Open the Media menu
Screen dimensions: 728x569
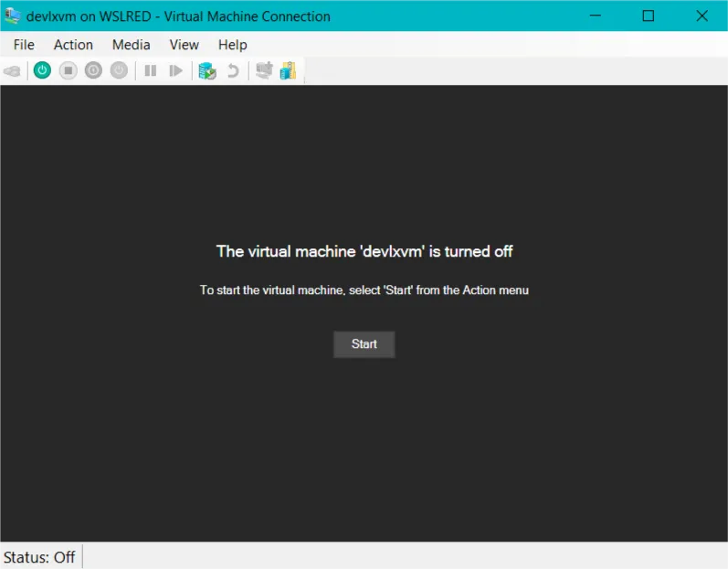click(132, 45)
